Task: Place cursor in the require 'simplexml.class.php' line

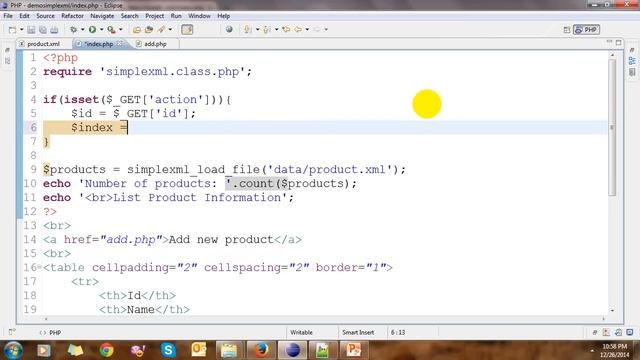Action: pyautogui.click(x=147, y=72)
